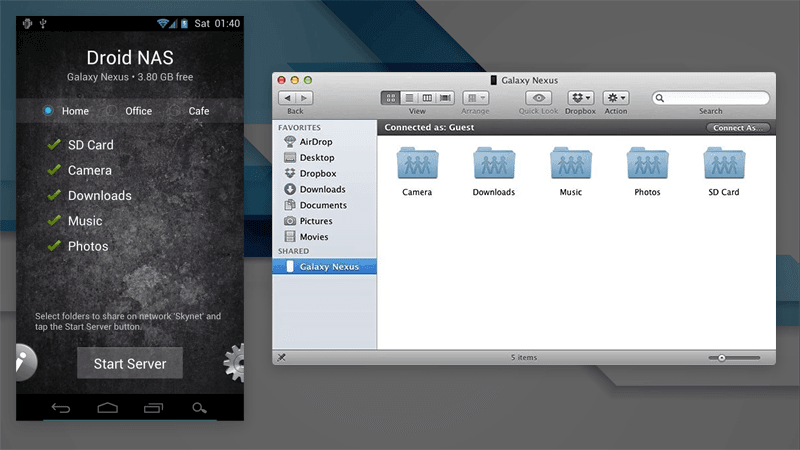Screen dimensions: 800x450
Task: Click the Finder search field
Action: (x=711, y=98)
